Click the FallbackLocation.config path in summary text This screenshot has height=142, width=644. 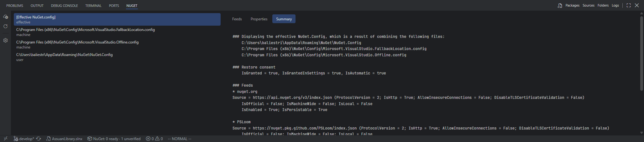click(x=334, y=49)
